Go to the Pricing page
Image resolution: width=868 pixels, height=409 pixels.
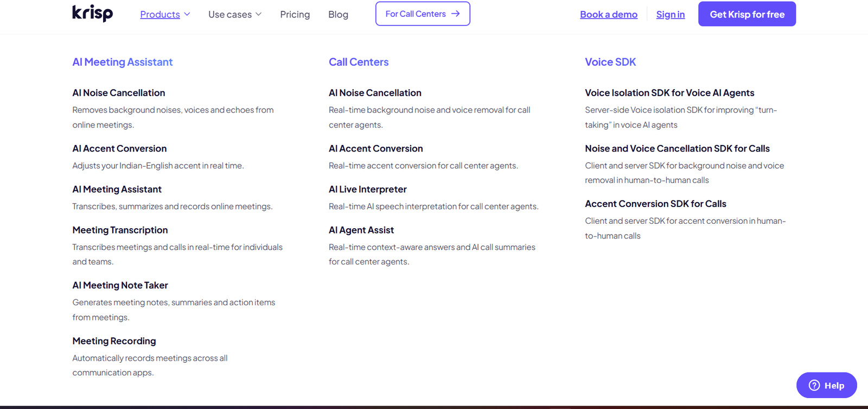[x=295, y=14]
